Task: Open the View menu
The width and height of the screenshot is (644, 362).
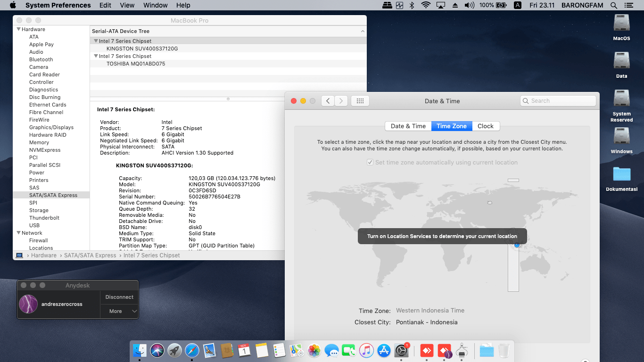Action: [127, 5]
